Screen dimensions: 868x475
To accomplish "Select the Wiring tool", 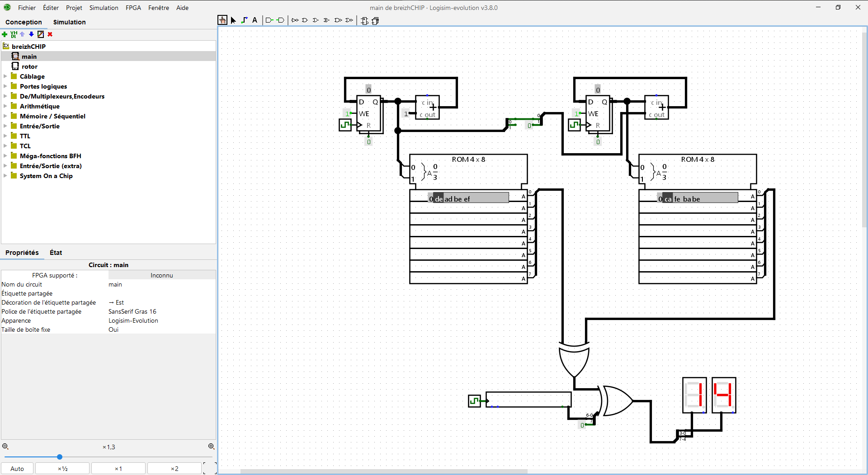I will (x=244, y=20).
